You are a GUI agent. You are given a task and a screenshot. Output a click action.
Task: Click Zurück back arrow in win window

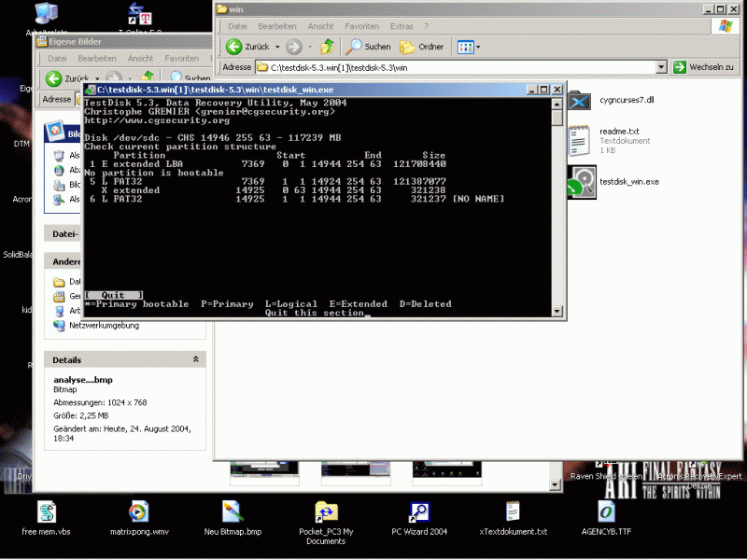[234, 47]
